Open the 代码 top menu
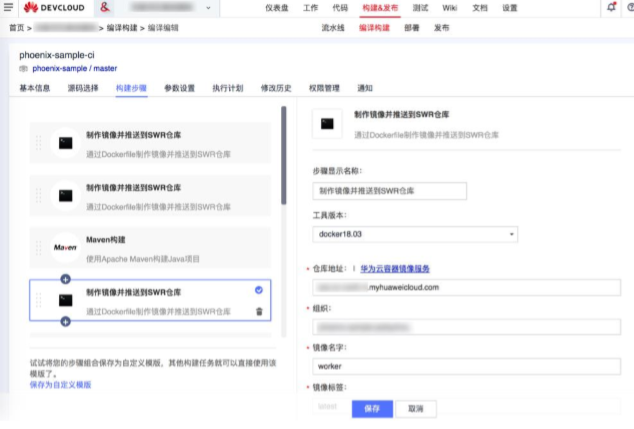This screenshot has width=634, height=429. (x=340, y=8)
